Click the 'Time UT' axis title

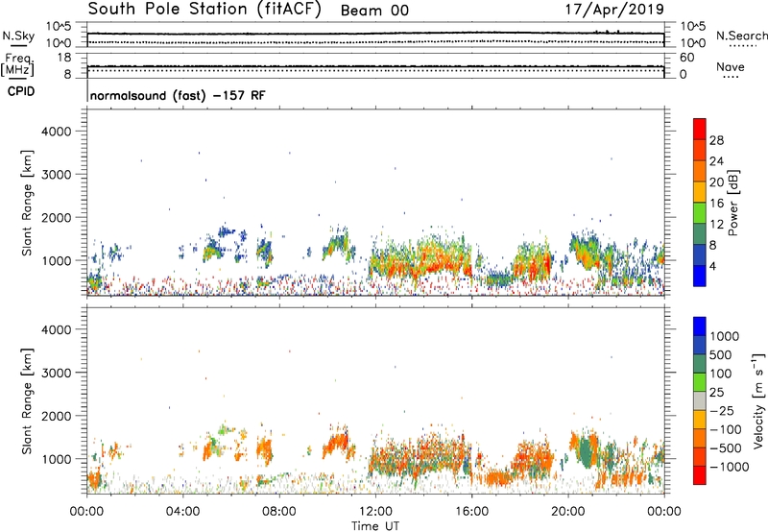[375, 526]
